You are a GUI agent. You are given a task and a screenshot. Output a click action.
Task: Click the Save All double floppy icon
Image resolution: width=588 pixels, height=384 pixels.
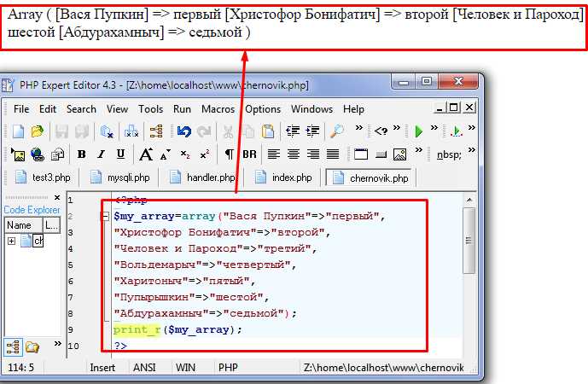pos(82,131)
